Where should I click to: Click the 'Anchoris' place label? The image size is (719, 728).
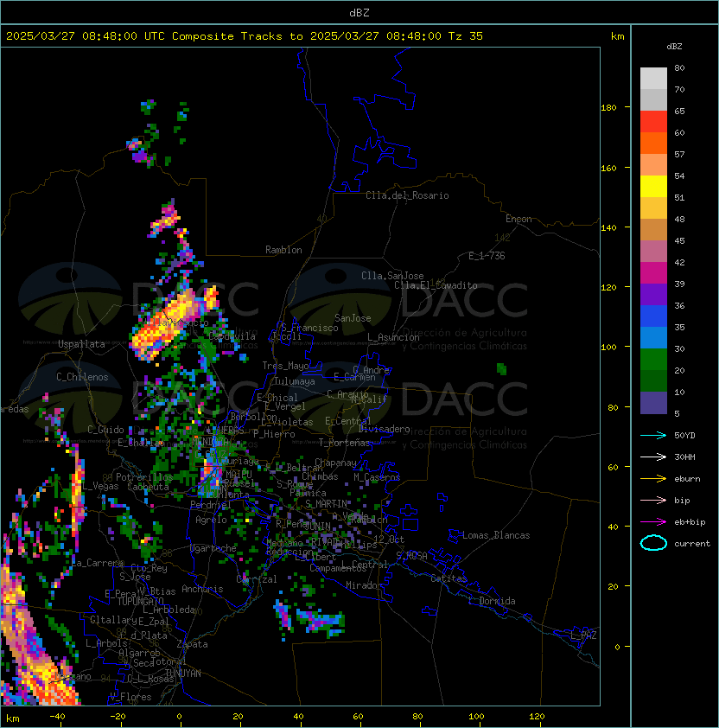[x=202, y=589]
